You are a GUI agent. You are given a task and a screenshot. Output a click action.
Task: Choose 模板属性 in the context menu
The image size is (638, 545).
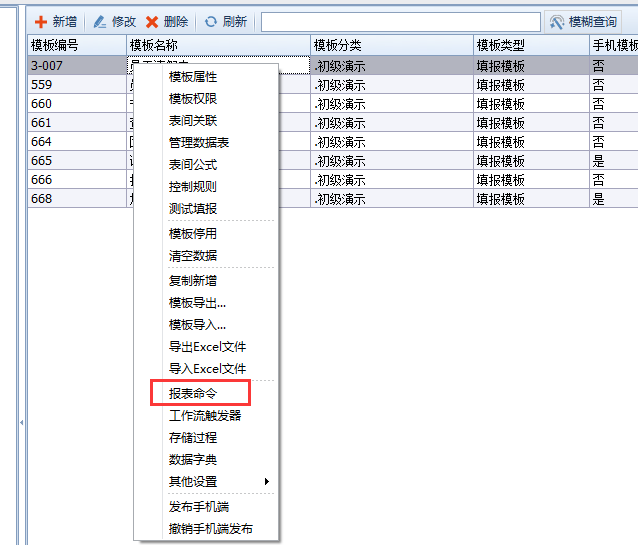click(193, 77)
